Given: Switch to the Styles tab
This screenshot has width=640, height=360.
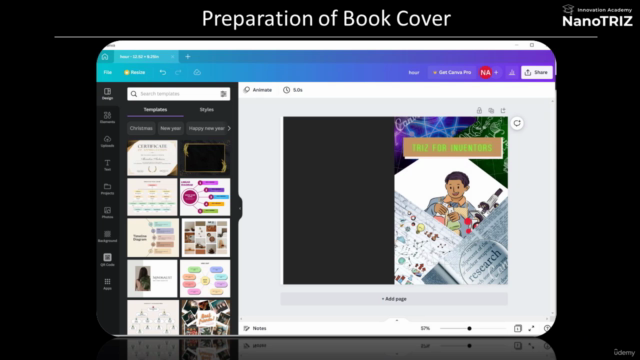Looking at the screenshot, I should (x=207, y=109).
